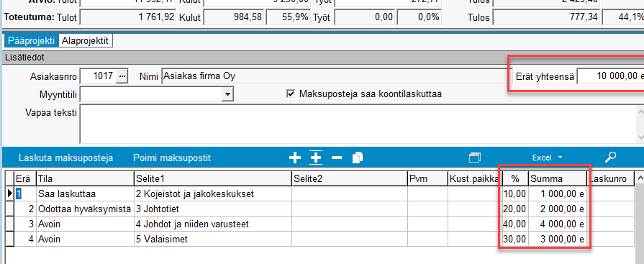Insert row using underlined plus icon
The width and height of the screenshot is (644, 264).
[315, 158]
